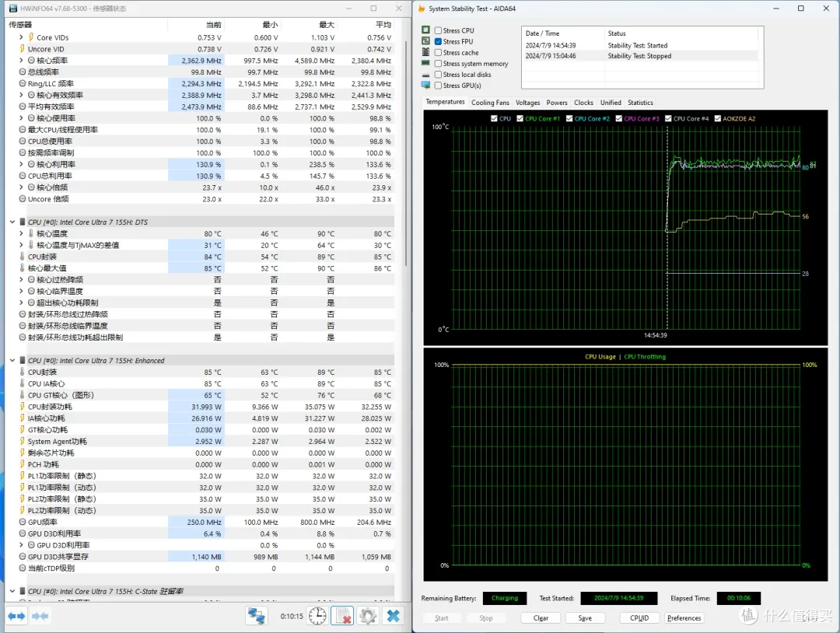
Task: Click the network remote monitoring icon
Action: [256, 616]
